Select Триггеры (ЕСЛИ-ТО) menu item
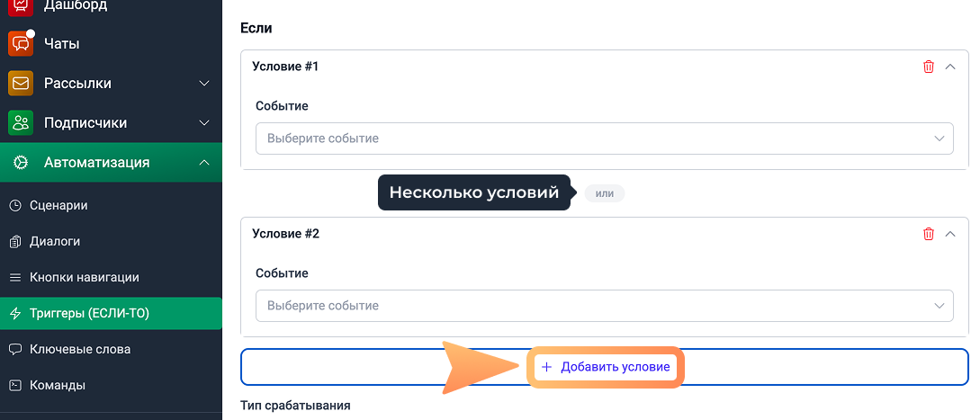980x420 pixels. pos(88,313)
